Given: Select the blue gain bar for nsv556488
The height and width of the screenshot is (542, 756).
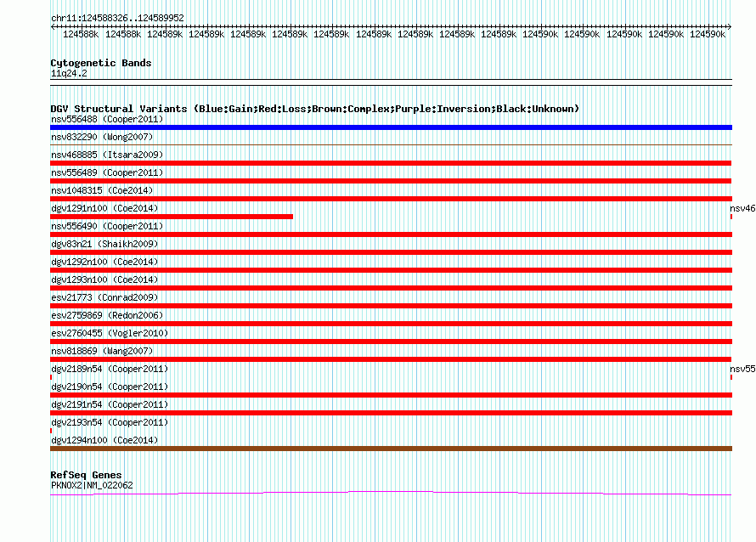Looking at the screenshot, I should (391, 127).
